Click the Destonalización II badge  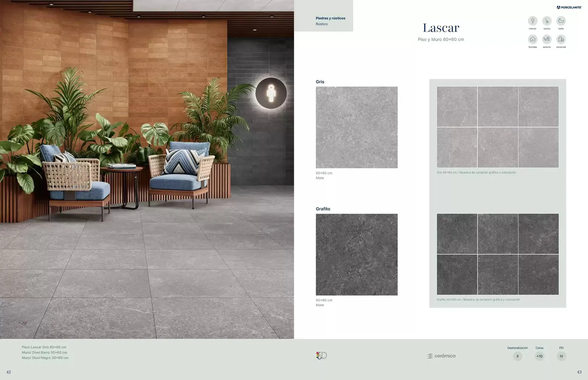coord(518,356)
